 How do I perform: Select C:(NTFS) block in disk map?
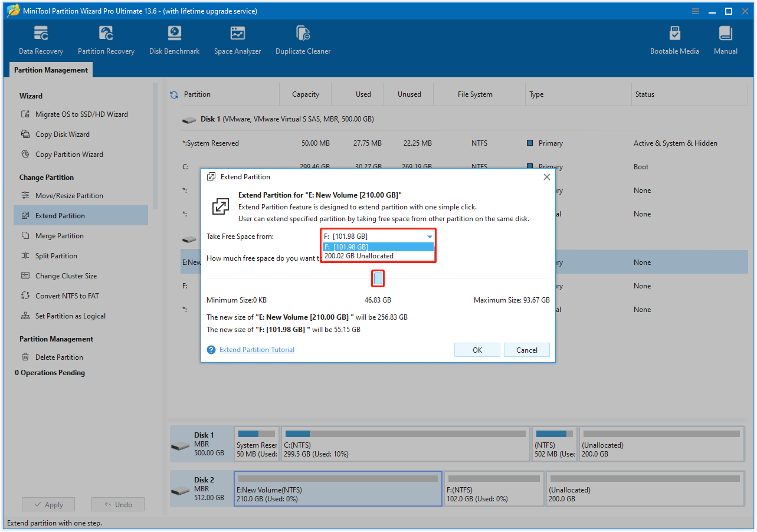405,444
